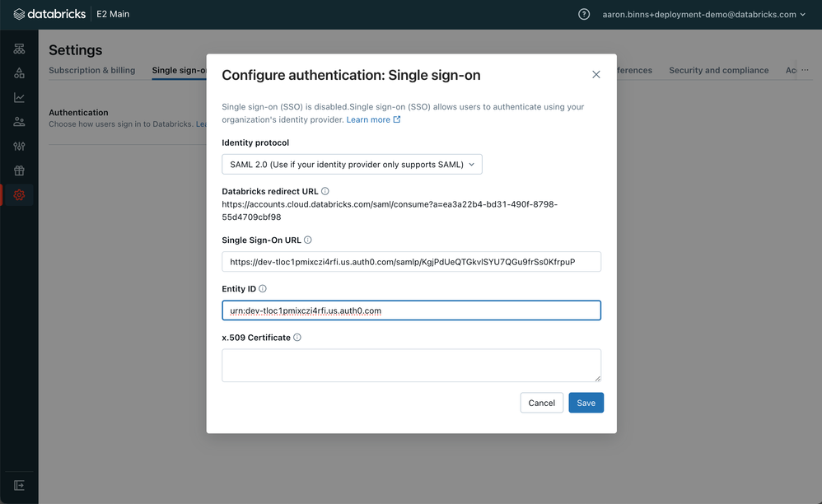Screen dimensions: 822x504
Task: Switch to Single sign-on tab
Action: click(179, 70)
